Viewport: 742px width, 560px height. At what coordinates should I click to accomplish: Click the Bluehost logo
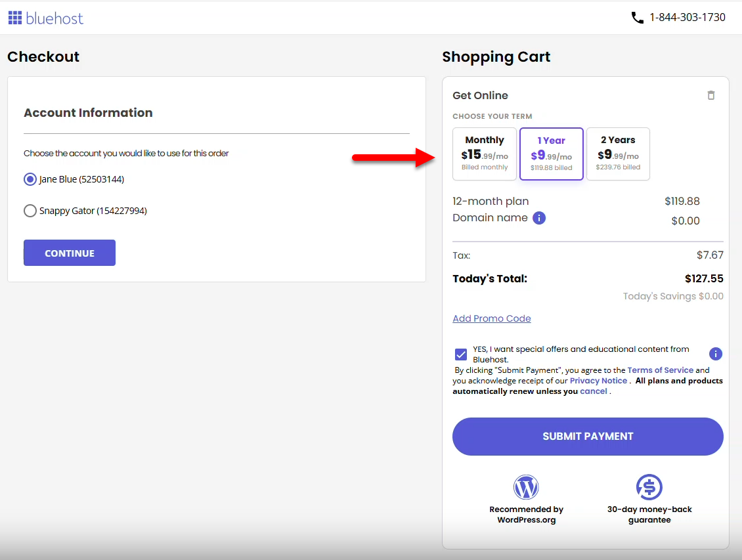[x=46, y=18]
